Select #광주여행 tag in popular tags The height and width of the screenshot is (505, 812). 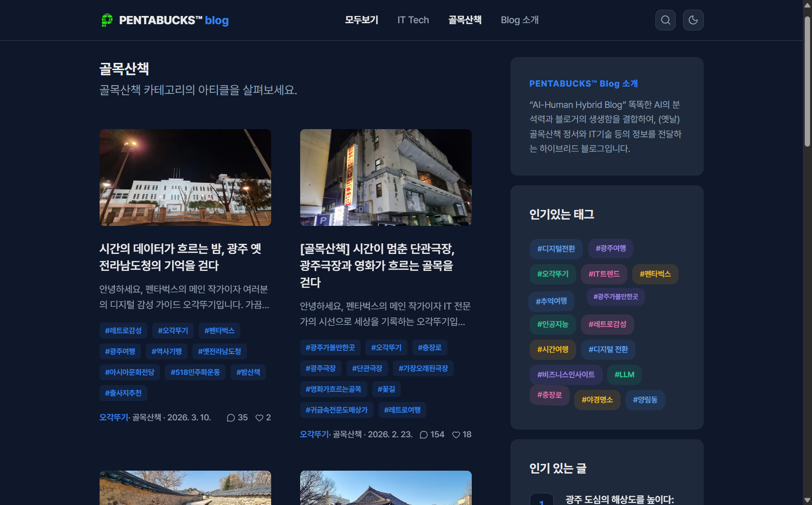(611, 248)
